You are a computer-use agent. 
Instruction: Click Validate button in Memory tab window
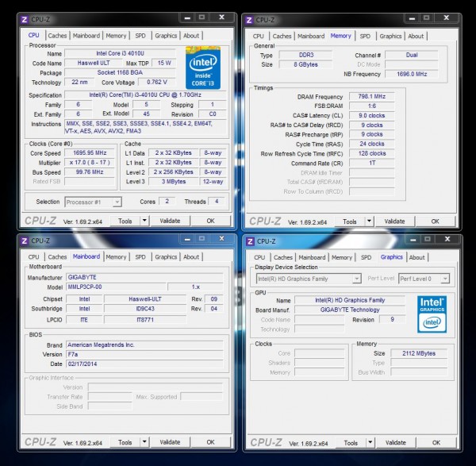point(394,221)
